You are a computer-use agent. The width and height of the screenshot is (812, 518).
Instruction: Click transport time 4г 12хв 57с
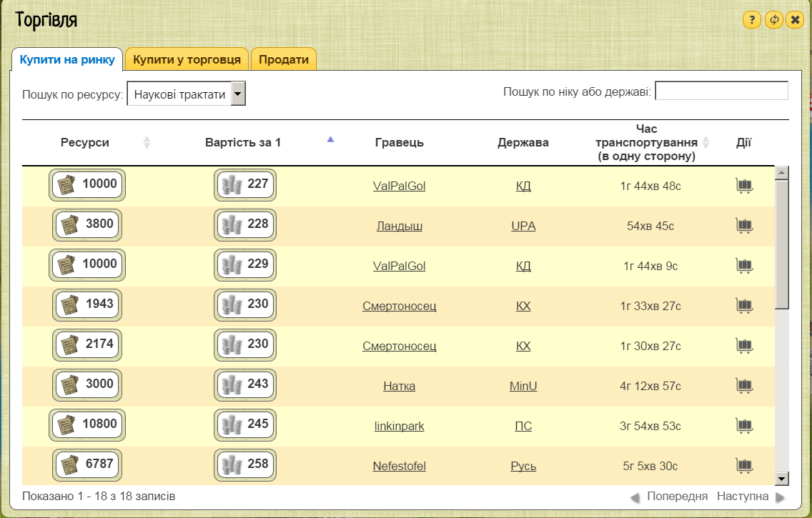click(x=650, y=386)
